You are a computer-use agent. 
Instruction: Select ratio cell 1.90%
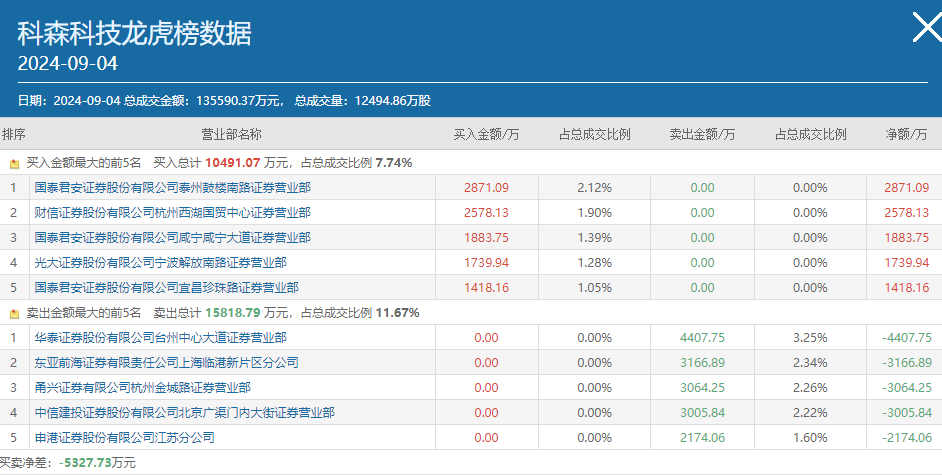tap(594, 213)
